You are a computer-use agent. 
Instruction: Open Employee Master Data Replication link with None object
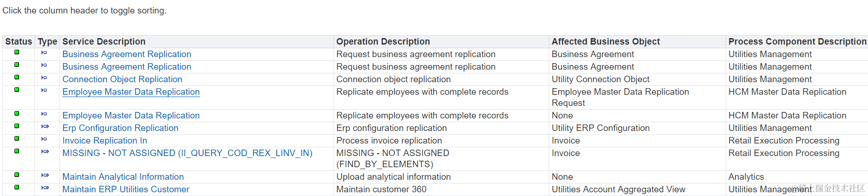tap(131, 116)
